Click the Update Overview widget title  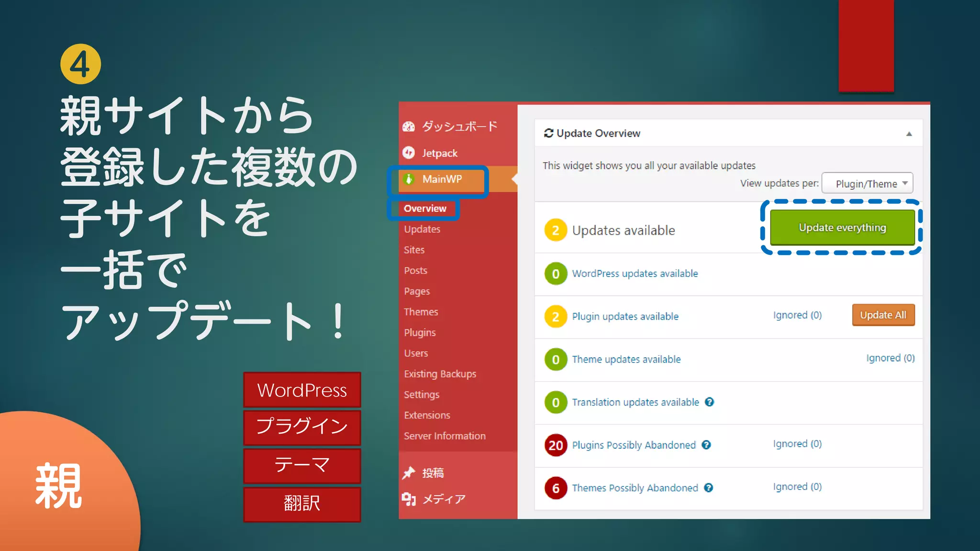tap(598, 133)
